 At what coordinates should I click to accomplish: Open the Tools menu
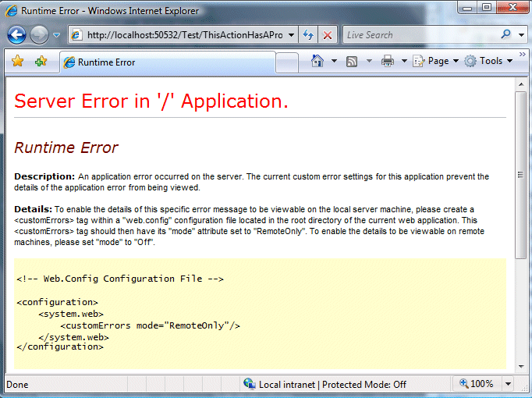pyautogui.click(x=488, y=61)
